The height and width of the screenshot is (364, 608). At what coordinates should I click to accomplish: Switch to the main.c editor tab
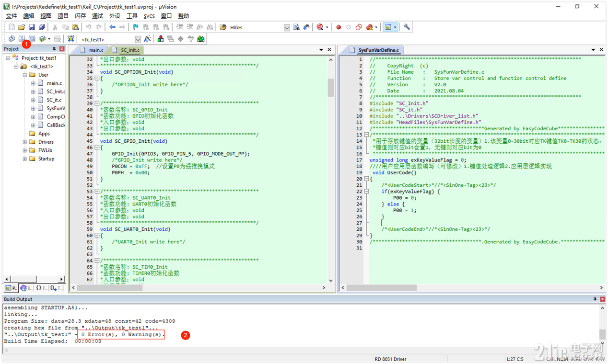[92, 50]
